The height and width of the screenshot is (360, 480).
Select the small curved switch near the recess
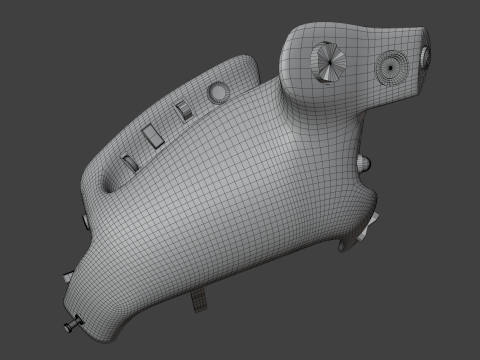130,163
